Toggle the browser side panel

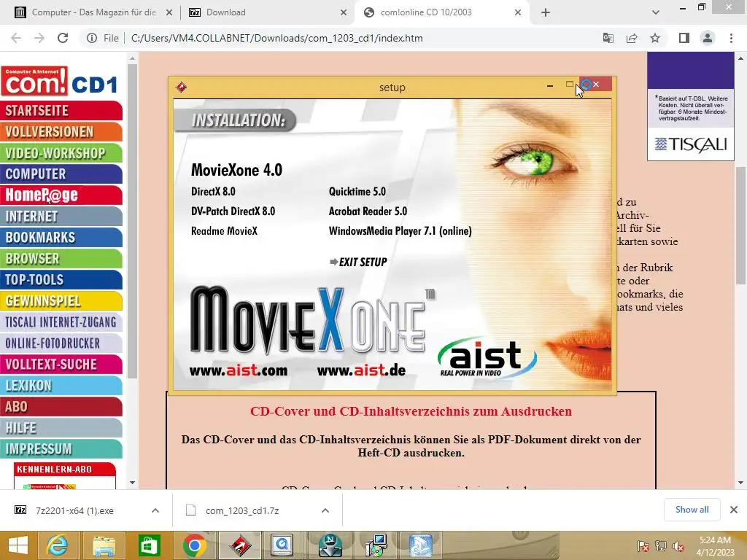[684, 38]
